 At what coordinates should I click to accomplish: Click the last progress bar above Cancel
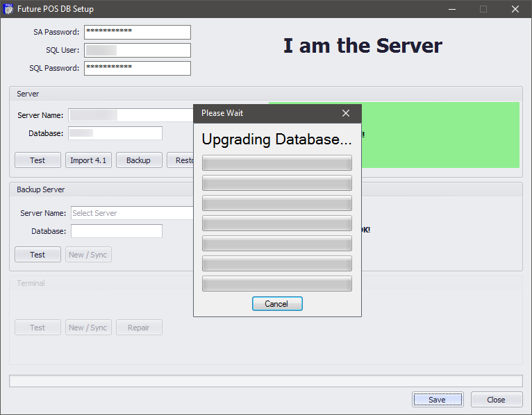(277, 283)
